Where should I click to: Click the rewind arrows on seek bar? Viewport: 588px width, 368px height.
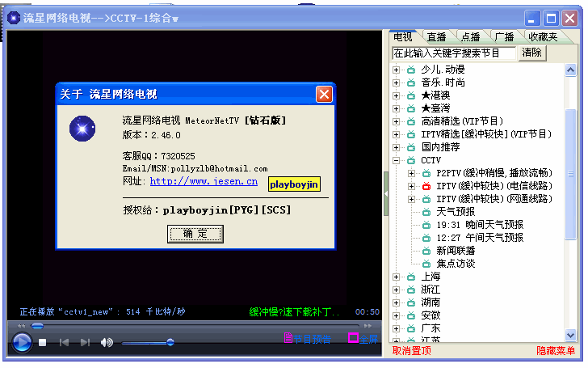pos(21,326)
